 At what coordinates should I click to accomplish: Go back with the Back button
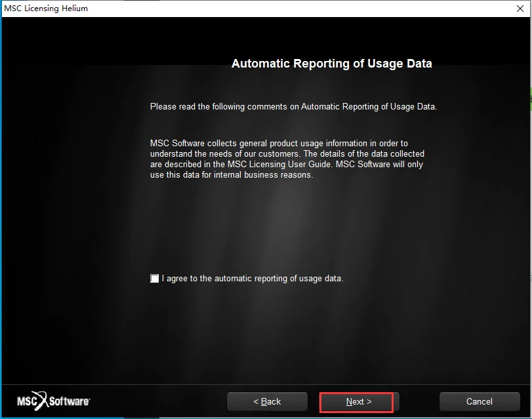(x=267, y=402)
